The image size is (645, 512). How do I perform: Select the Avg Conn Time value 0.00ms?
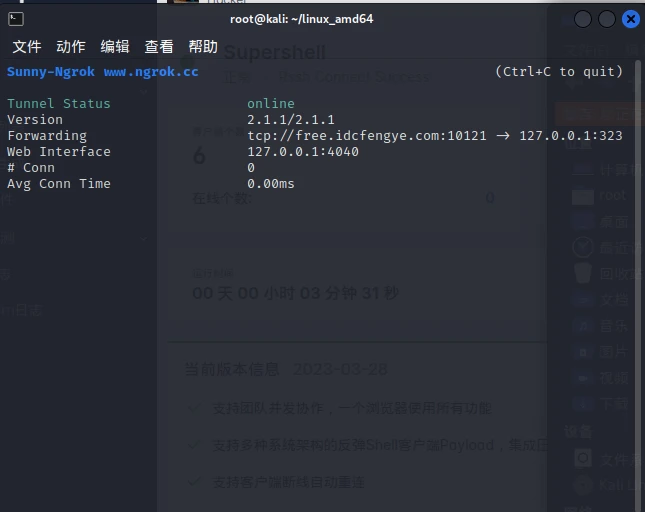click(271, 183)
